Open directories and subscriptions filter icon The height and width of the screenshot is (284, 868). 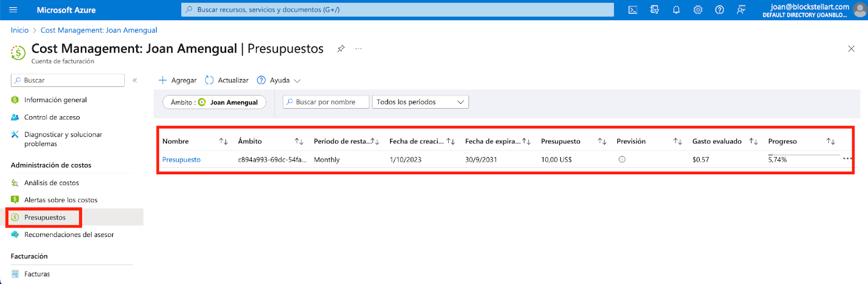[655, 10]
